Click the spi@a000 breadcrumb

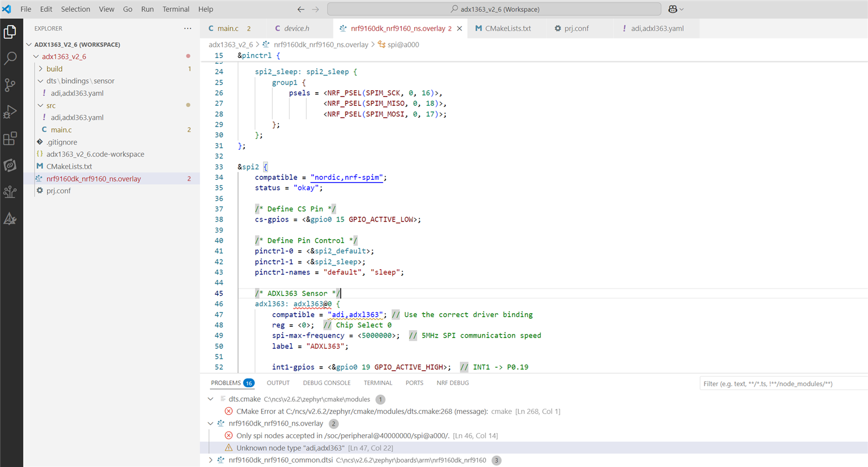point(403,45)
